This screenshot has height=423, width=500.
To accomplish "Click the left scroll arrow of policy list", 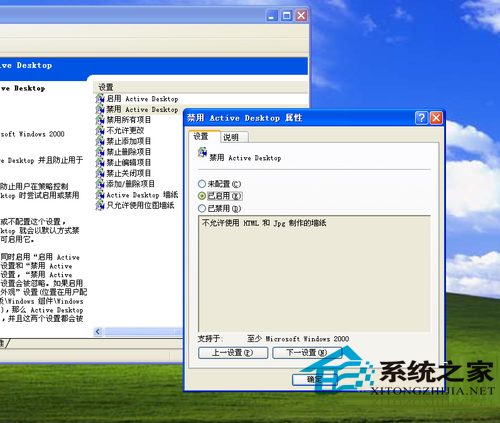I will point(98,331).
